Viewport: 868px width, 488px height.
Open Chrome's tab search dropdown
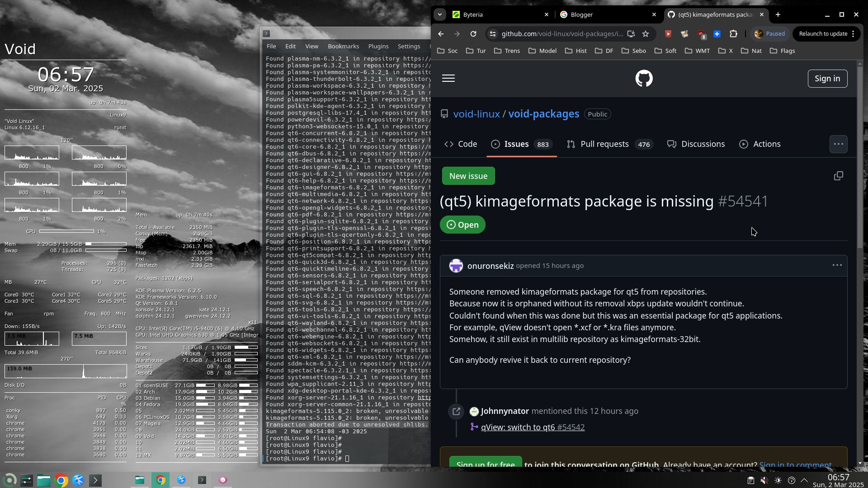tap(440, 14)
